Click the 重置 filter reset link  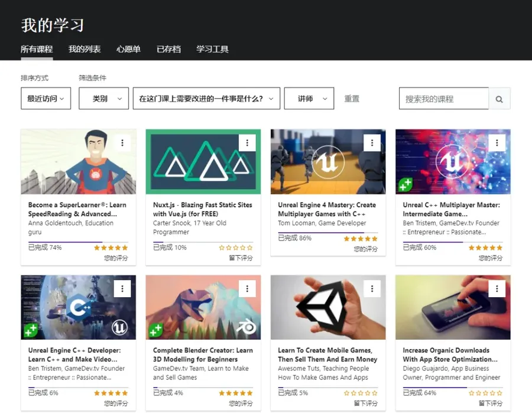coord(352,99)
